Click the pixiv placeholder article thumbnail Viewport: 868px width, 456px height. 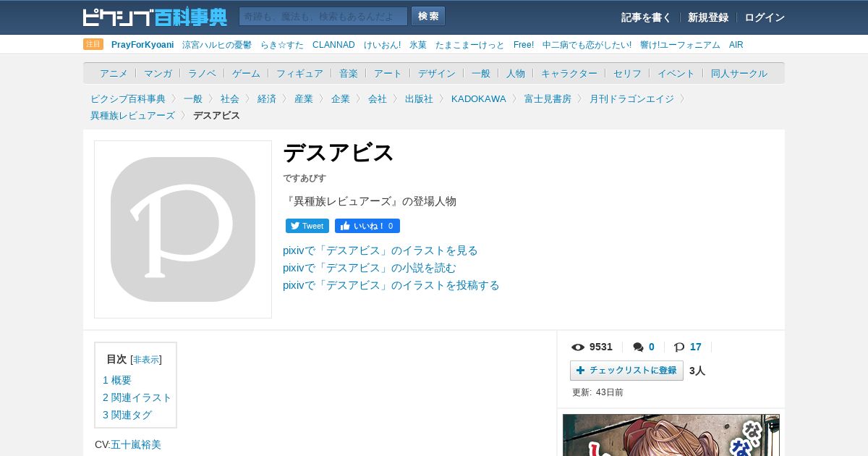183,229
